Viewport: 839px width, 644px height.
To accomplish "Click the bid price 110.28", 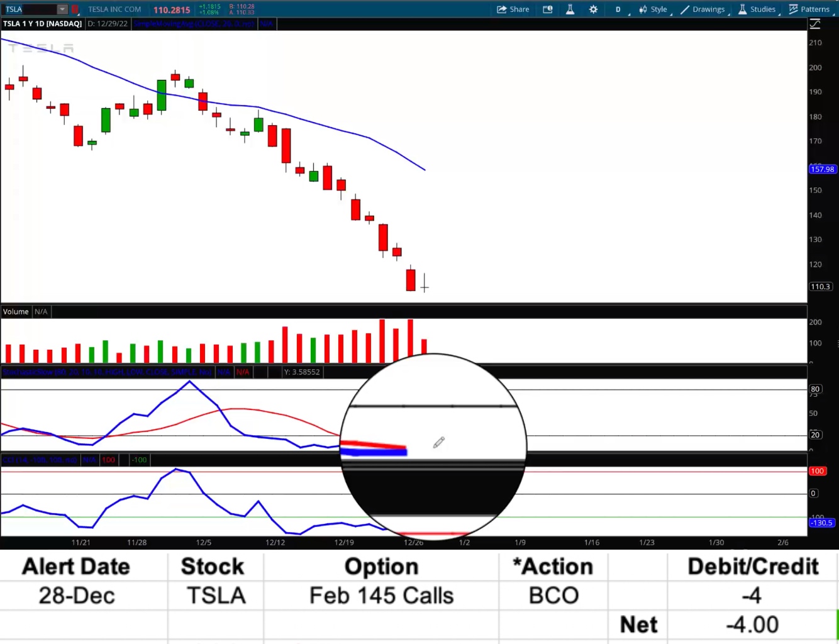I will click(242, 6).
